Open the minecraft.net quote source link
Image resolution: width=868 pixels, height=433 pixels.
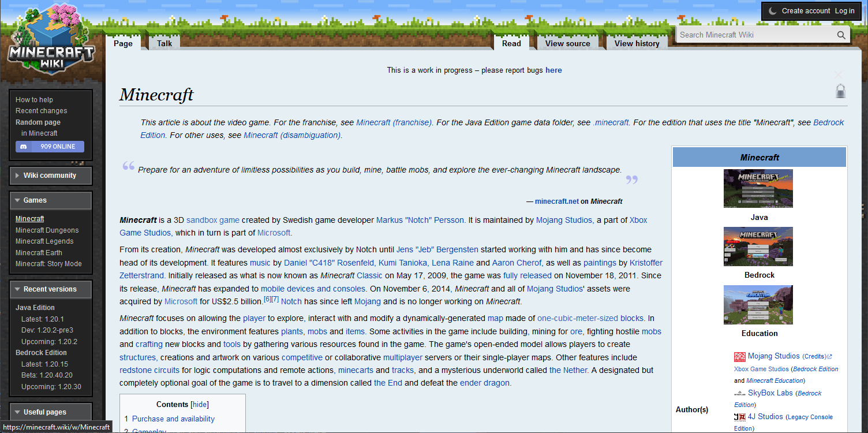[x=557, y=201]
